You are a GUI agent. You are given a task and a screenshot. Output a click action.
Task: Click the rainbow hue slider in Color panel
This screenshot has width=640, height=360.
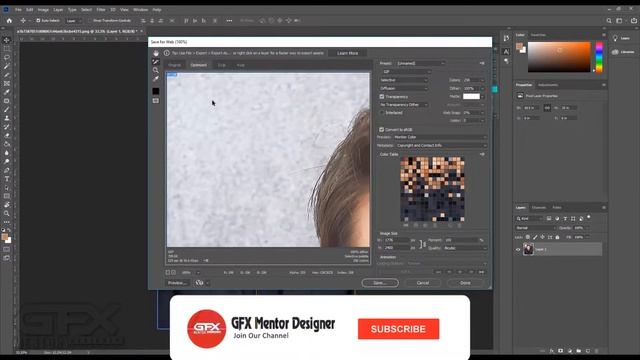coord(599,57)
